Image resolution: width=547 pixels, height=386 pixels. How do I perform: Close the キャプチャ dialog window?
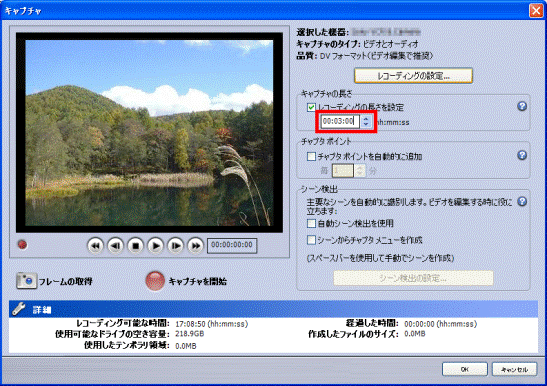click(x=536, y=11)
